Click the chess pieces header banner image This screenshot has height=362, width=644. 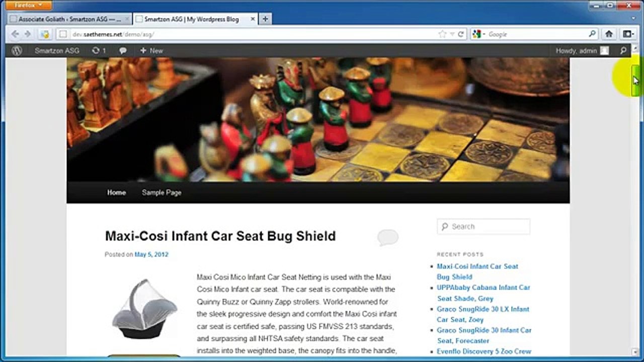click(x=318, y=120)
